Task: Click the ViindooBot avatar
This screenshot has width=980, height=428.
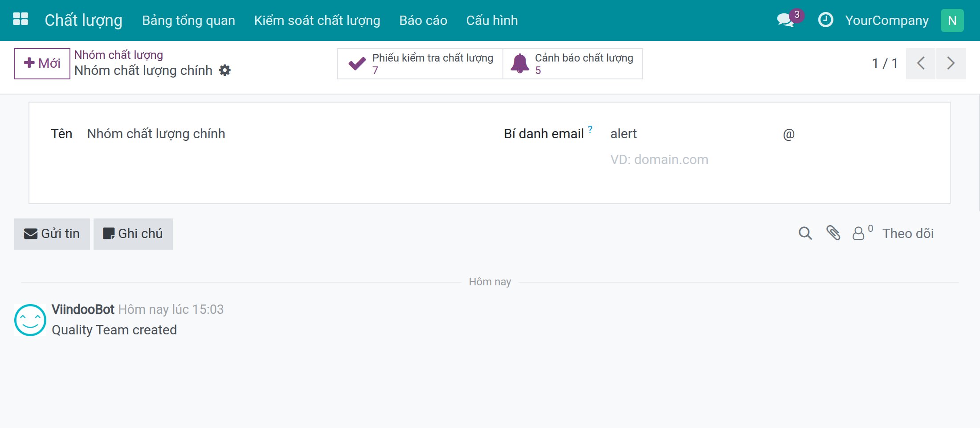Action: point(30,320)
